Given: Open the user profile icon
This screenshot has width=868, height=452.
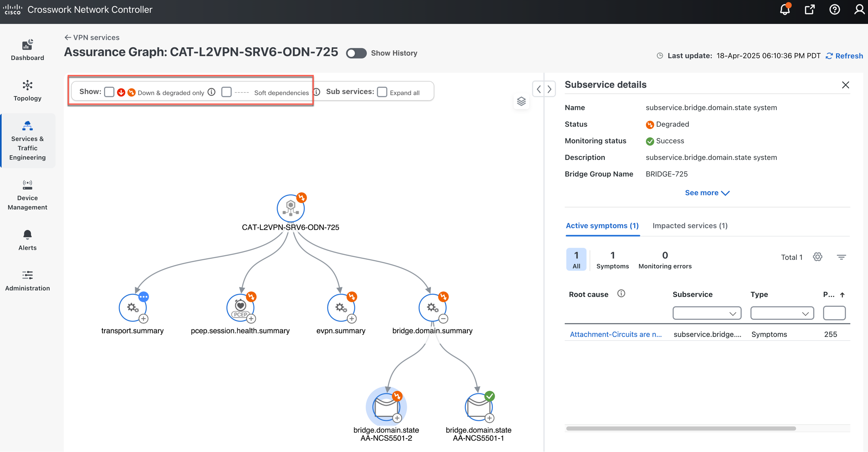Looking at the screenshot, I should (859, 9).
